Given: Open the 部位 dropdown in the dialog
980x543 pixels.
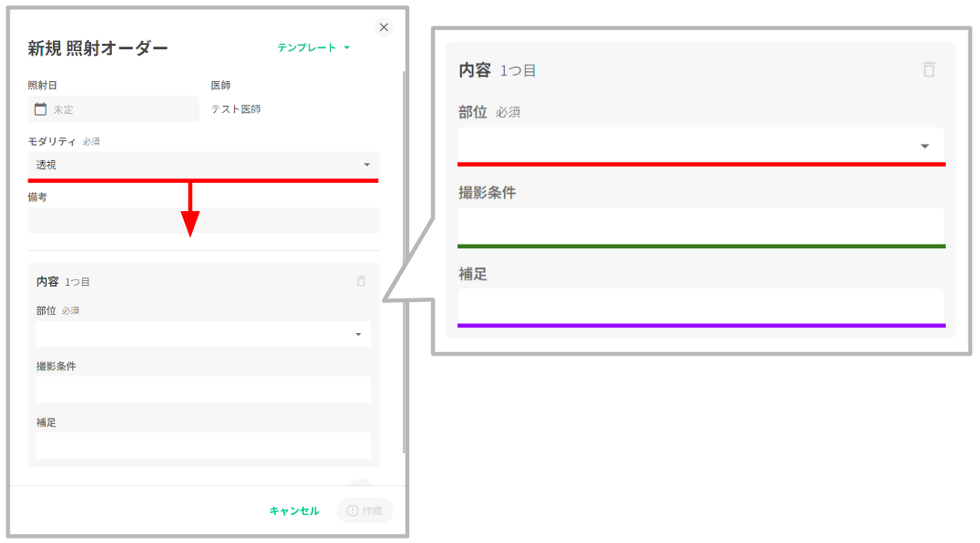Looking at the screenshot, I should click(203, 334).
